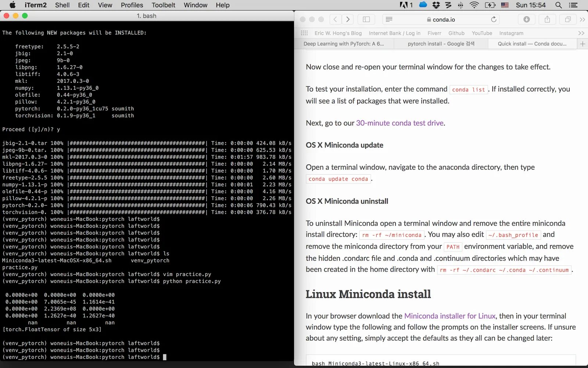Open the Toolbelt menu
Viewport: 588px width, 368px height.
(x=164, y=5)
